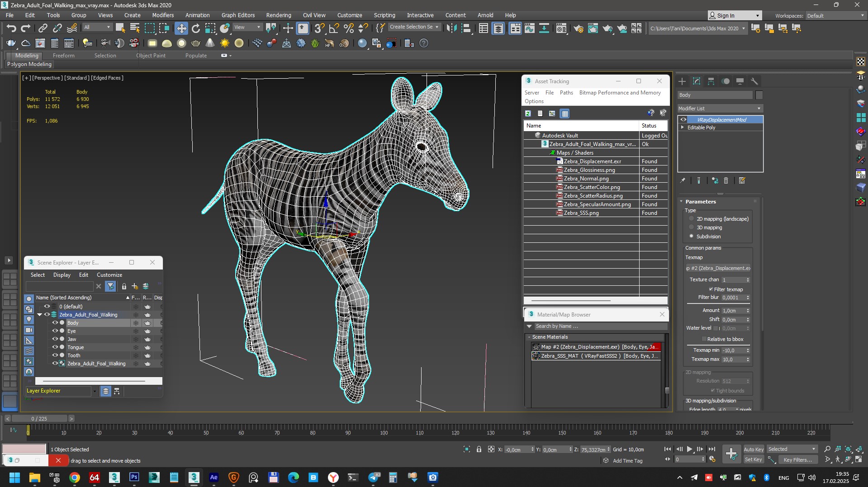Click the Undo arrow icon
The height and width of the screenshot is (487, 868).
(x=11, y=28)
